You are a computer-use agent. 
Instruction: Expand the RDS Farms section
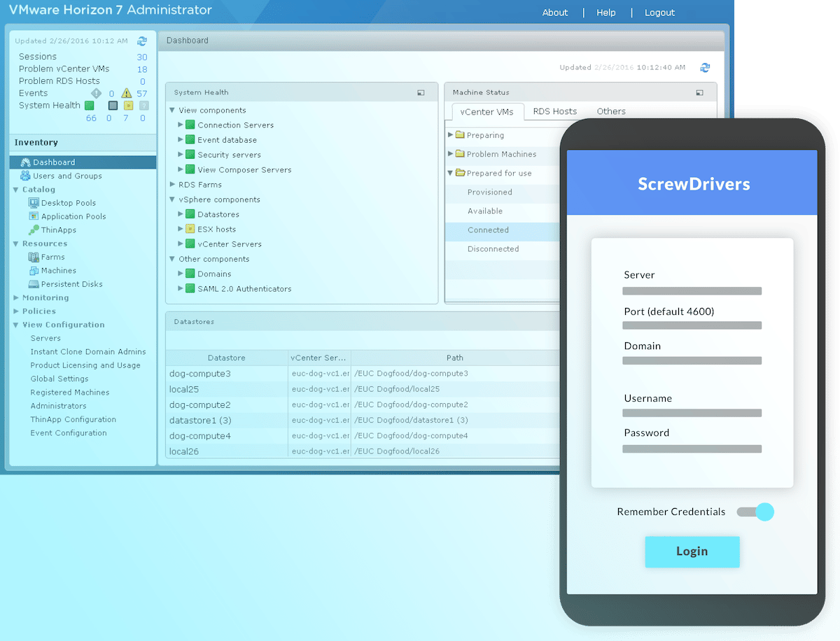(x=171, y=184)
